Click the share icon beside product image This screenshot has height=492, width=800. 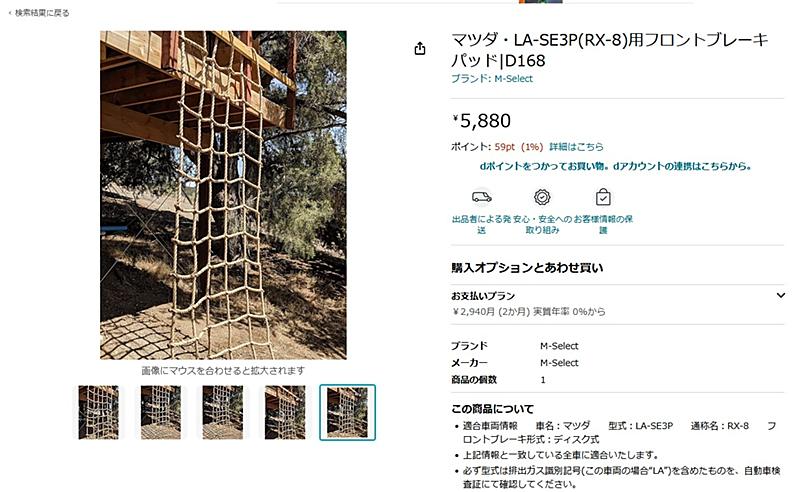(x=419, y=48)
